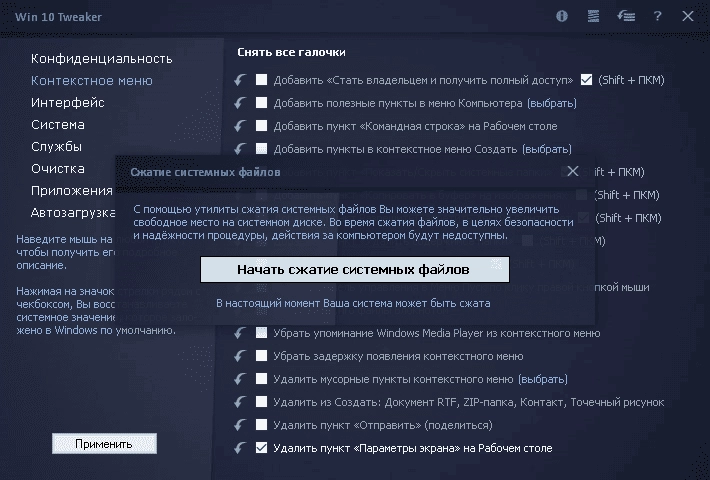Select Контекстное меню section
Image resolution: width=710 pixels, height=480 pixels.
click(91, 81)
